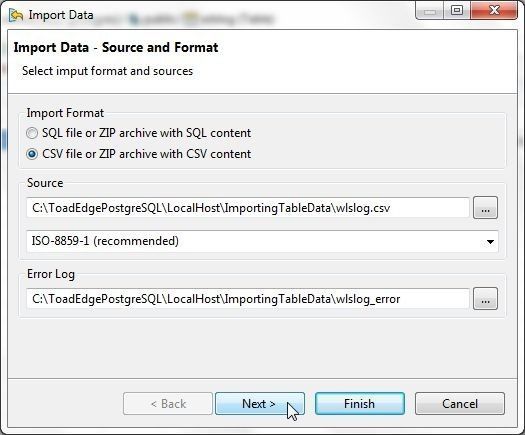The height and width of the screenshot is (435, 525).
Task: Click the disabled Back button
Action: (168, 404)
